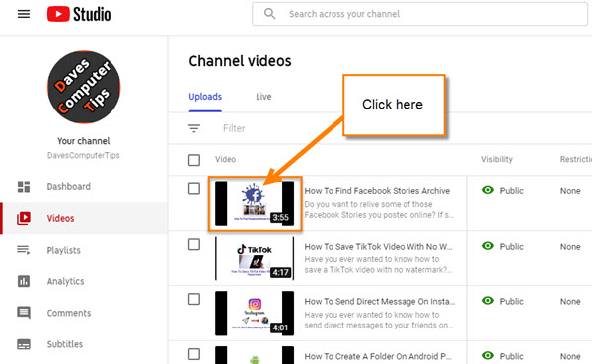Image resolution: width=592 pixels, height=364 pixels.
Task: Check the Facebook Stories Archive video checkbox
Action: point(194,188)
